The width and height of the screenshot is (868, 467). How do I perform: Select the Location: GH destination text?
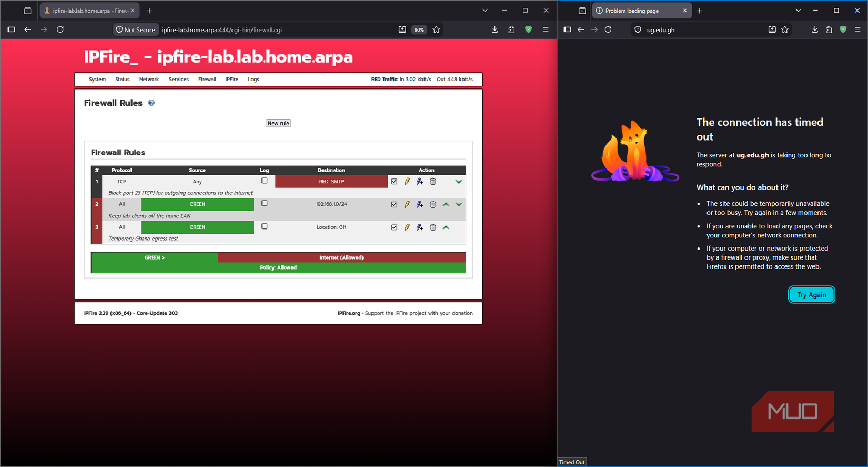pos(331,227)
